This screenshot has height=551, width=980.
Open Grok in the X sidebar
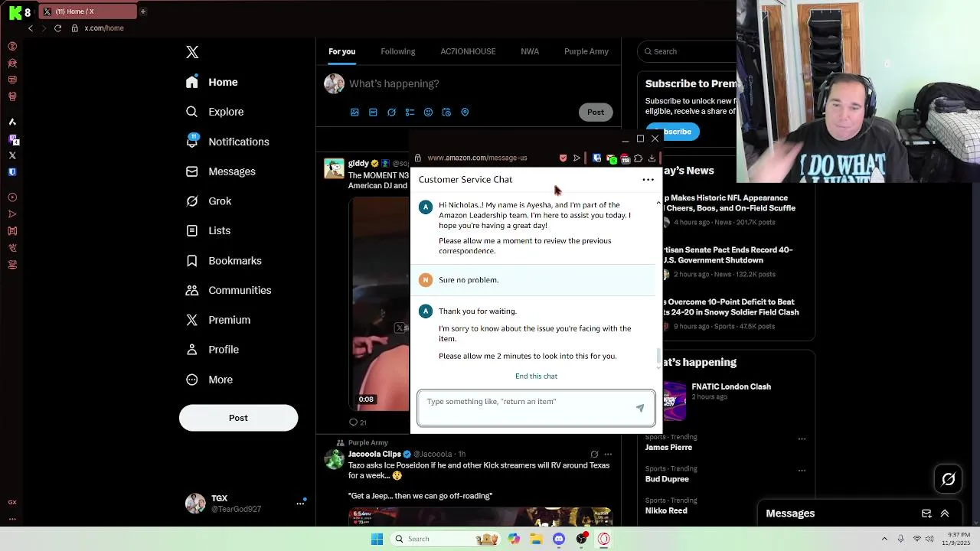pyautogui.click(x=209, y=201)
